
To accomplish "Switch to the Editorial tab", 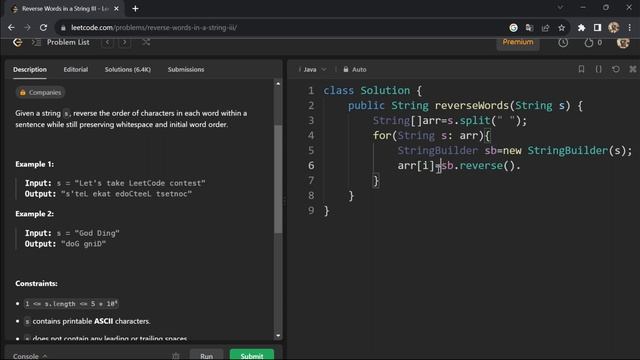I will click(x=76, y=69).
